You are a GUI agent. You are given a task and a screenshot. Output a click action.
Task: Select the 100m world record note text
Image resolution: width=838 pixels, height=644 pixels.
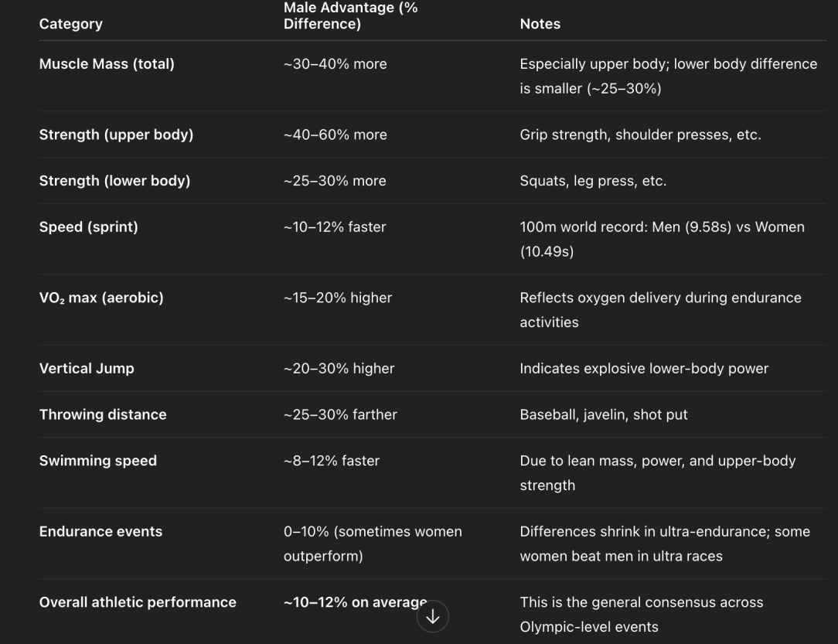pyautogui.click(x=661, y=237)
